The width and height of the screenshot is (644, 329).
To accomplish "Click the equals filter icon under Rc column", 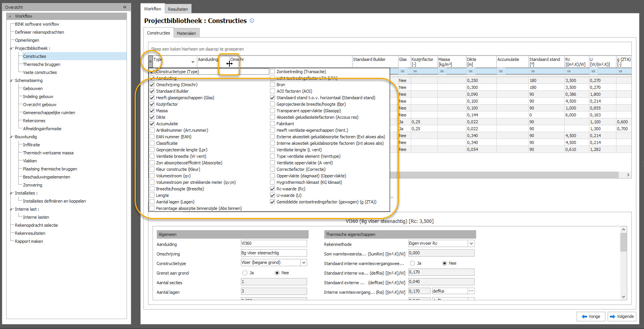I will pyautogui.click(x=569, y=71).
